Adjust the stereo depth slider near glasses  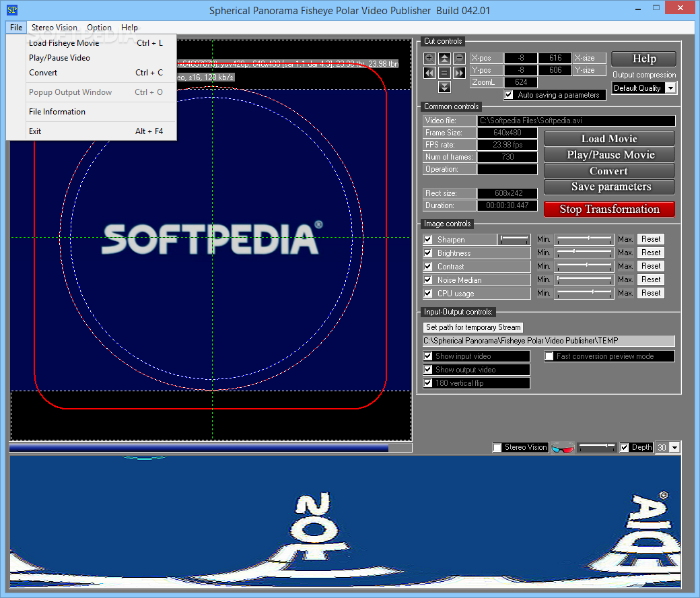(596, 447)
